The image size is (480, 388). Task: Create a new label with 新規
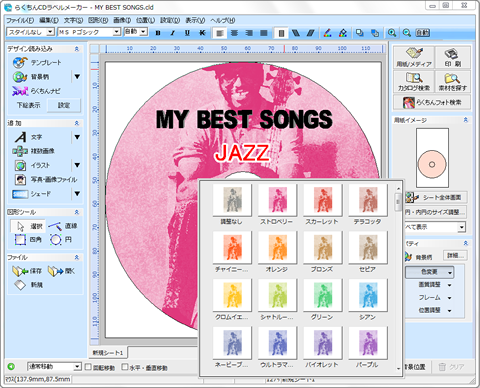tap(28, 285)
